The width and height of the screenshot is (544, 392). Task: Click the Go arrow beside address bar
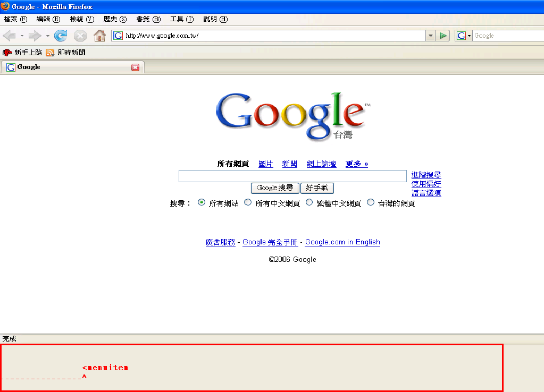coord(443,36)
